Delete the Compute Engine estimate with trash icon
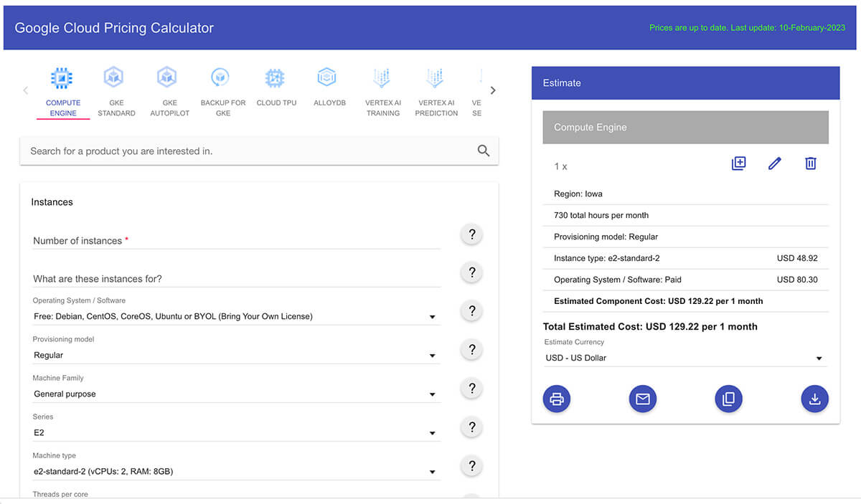 (811, 163)
